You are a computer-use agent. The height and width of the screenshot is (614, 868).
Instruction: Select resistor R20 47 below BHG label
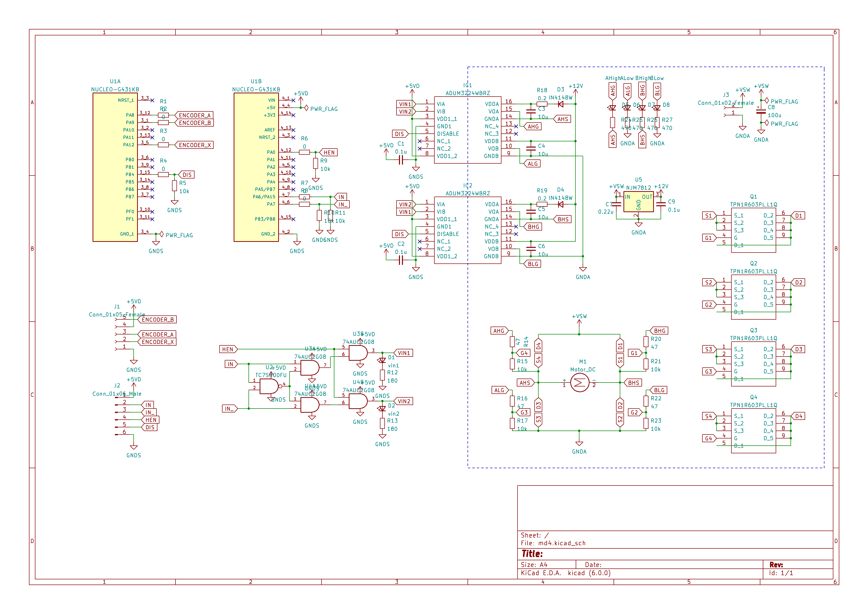coord(646,342)
